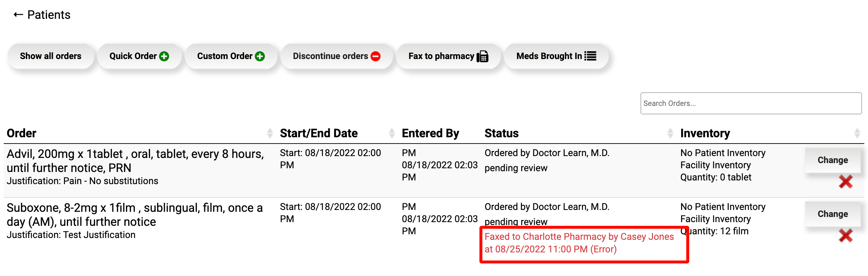Click the fax machine icon
This screenshot has height=276, width=868.
pyautogui.click(x=482, y=56)
